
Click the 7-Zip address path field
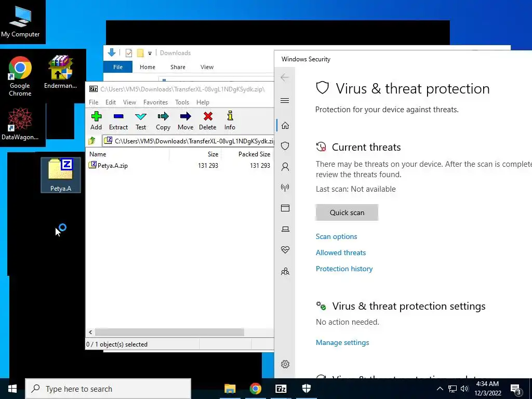pos(189,141)
